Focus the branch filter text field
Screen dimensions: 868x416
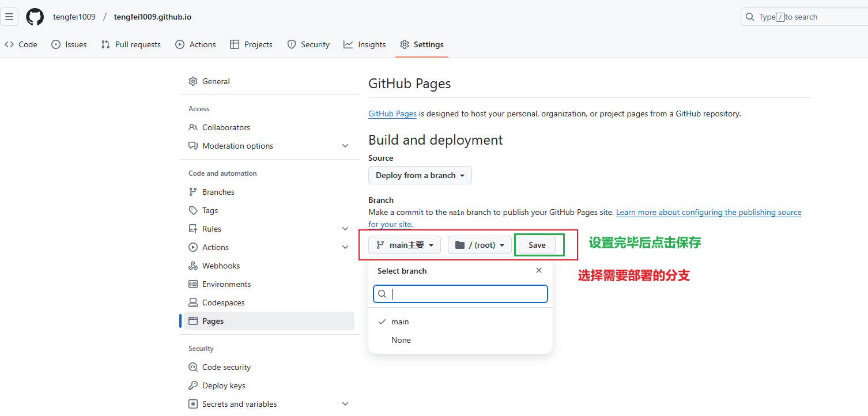click(x=461, y=294)
